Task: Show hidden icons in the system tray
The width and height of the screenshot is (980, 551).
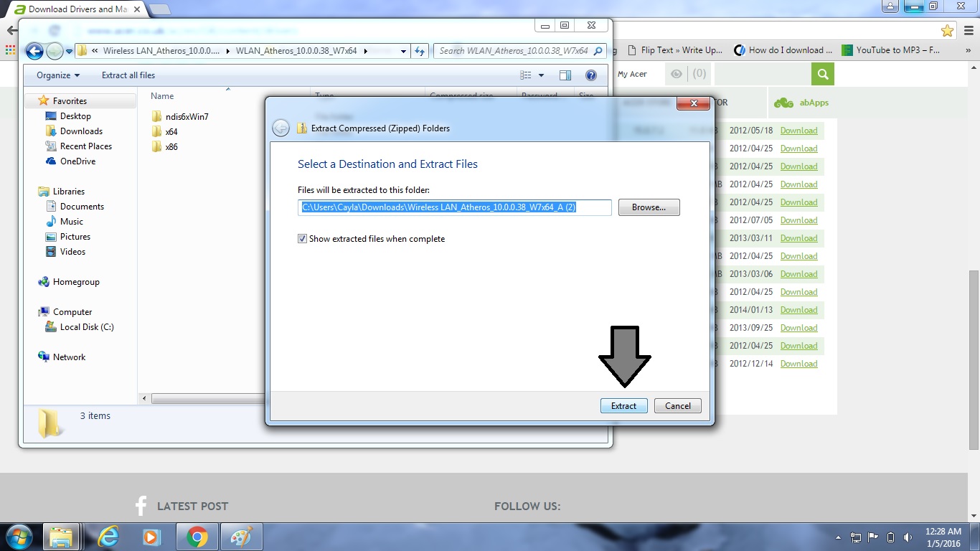Action: (839, 537)
